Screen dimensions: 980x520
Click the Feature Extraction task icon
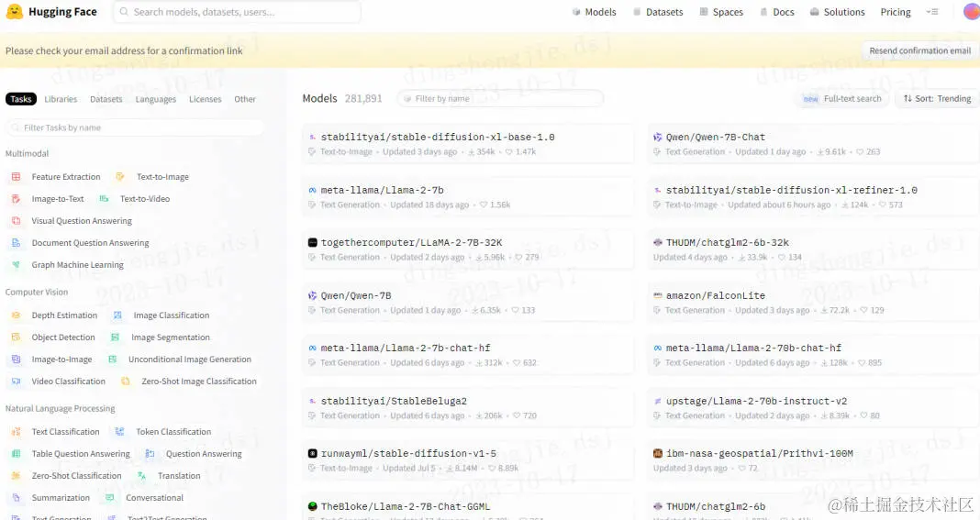(x=17, y=177)
